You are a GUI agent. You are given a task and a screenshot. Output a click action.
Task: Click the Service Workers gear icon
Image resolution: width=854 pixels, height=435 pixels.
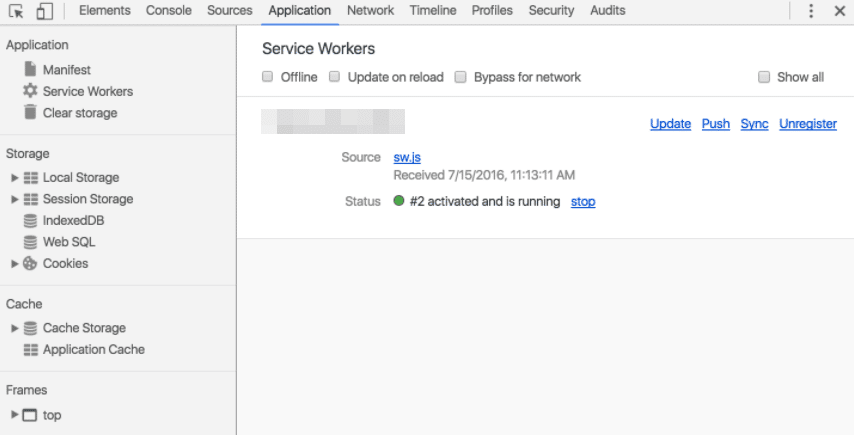(30, 91)
